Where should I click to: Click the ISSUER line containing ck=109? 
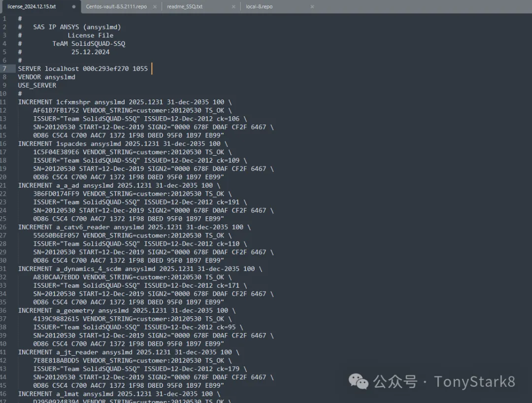click(140, 161)
